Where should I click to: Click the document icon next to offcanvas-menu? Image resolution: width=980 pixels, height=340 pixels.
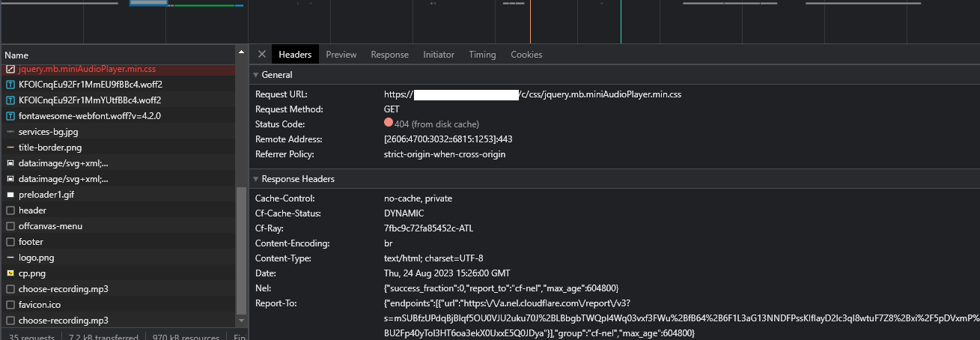[x=10, y=226]
